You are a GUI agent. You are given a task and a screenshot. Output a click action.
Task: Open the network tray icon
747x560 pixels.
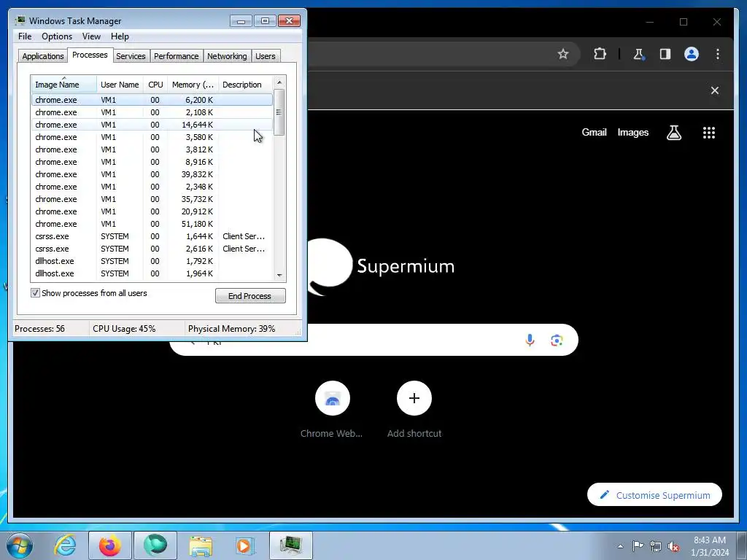pos(656,546)
